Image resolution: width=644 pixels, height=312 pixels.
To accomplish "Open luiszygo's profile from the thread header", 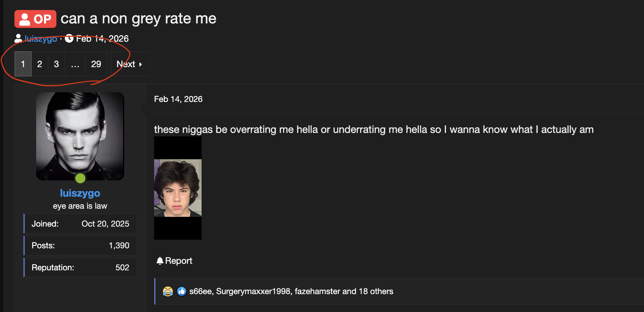I will (x=41, y=39).
